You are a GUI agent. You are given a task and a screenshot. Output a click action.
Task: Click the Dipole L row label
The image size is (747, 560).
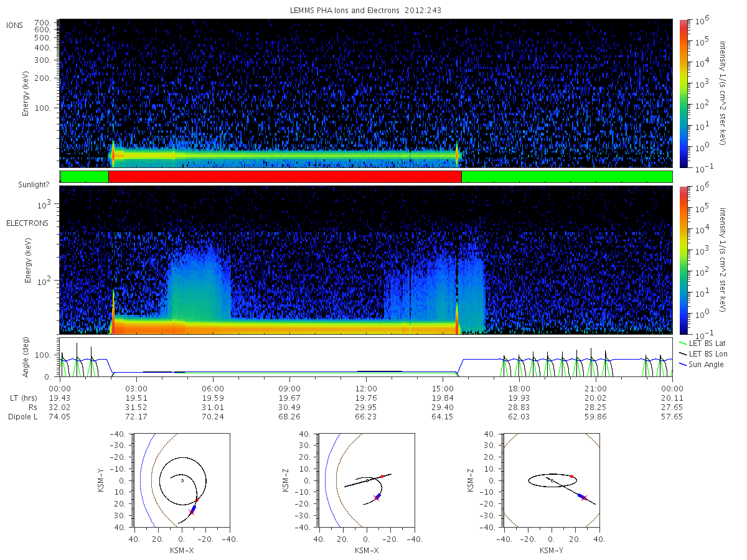click(x=22, y=417)
